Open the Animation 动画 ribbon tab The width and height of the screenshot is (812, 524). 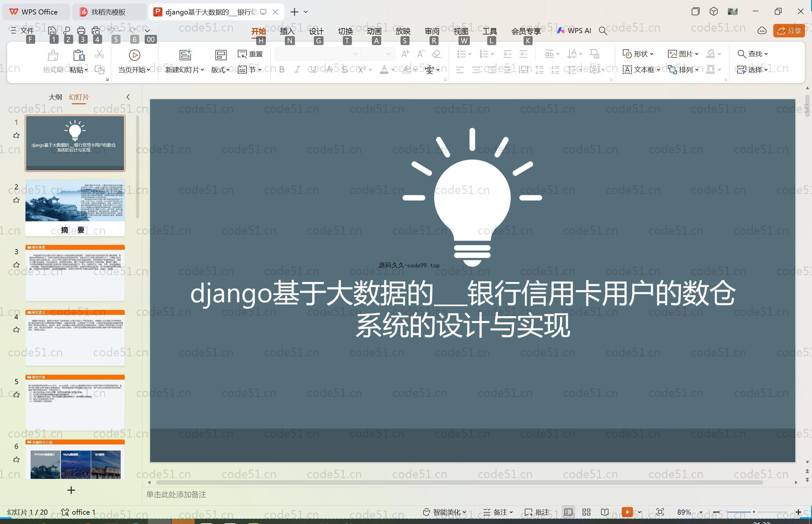374,31
